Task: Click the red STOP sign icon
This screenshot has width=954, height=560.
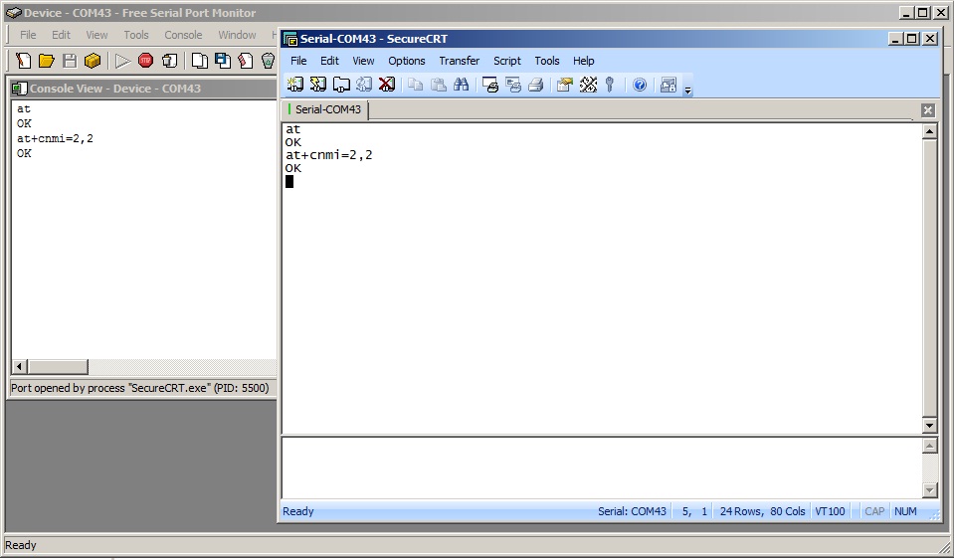Action: pyautogui.click(x=145, y=61)
